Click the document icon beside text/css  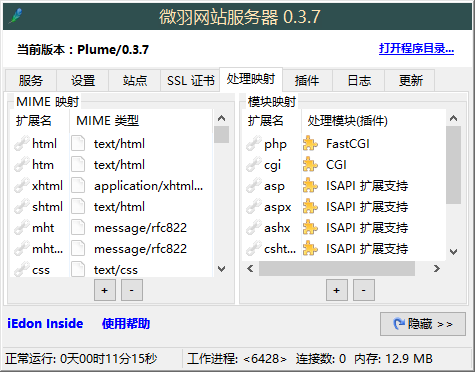coord(78,269)
